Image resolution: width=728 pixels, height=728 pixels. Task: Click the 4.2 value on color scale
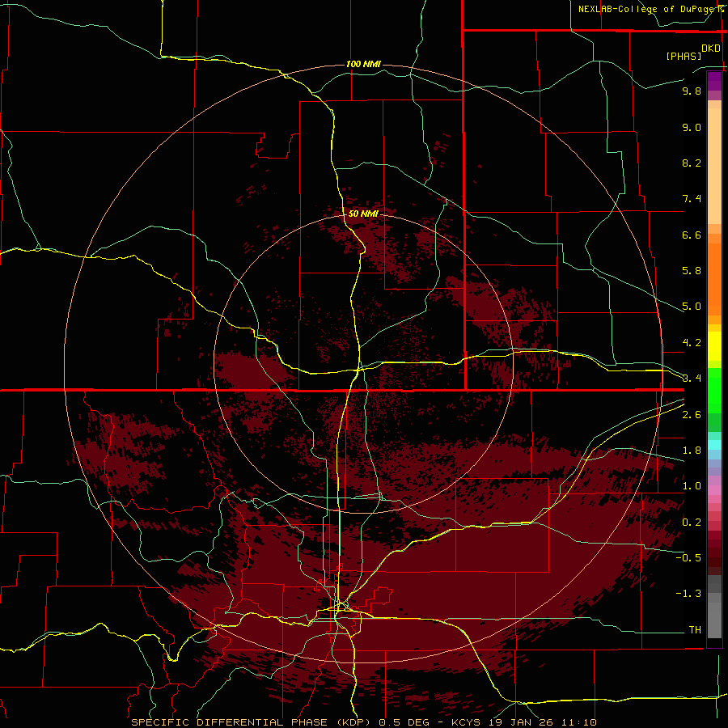[692, 343]
